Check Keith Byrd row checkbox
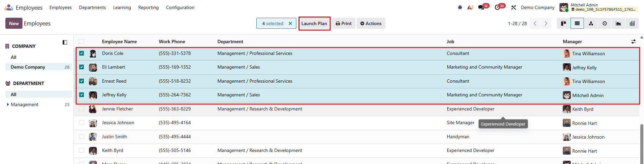This screenshot has width=644, height=164. tap(82, 150)
